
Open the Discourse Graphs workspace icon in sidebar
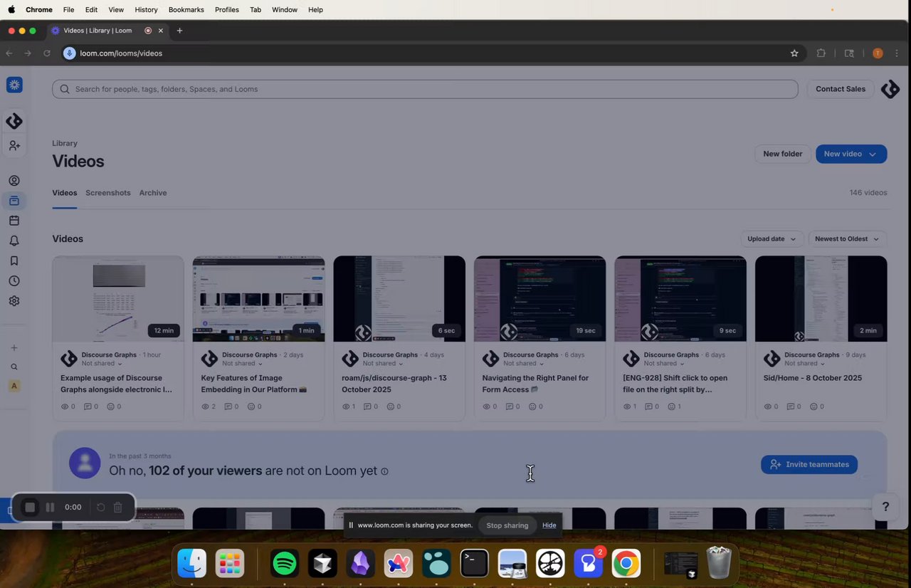coord(14,121)
